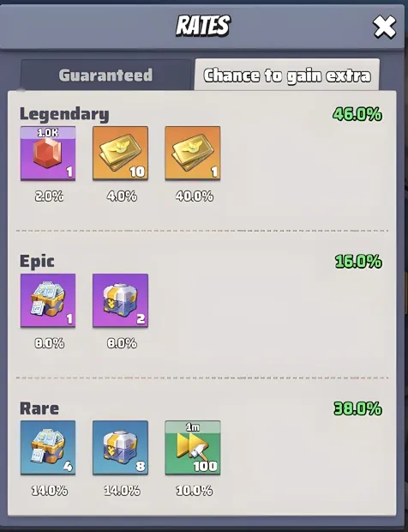This screenshot has width=408, height=532.
Task: Click the Legendary section heading
Action: 64,114
